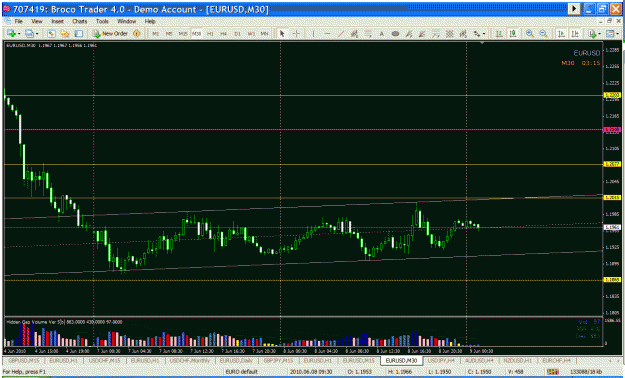Select the cursor arrow tool
This screenshot has width=625, height=378.
[282, 34]
